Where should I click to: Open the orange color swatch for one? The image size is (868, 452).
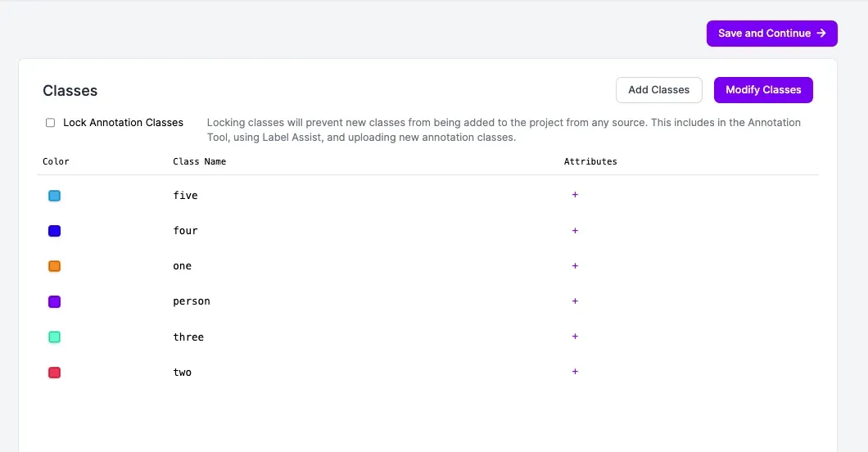coord(55,266)
